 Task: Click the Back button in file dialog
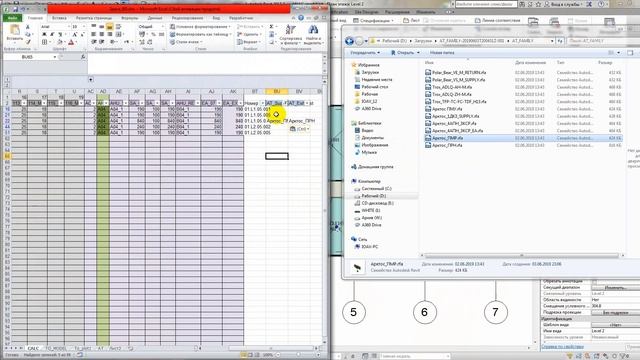tap(349, 41)
